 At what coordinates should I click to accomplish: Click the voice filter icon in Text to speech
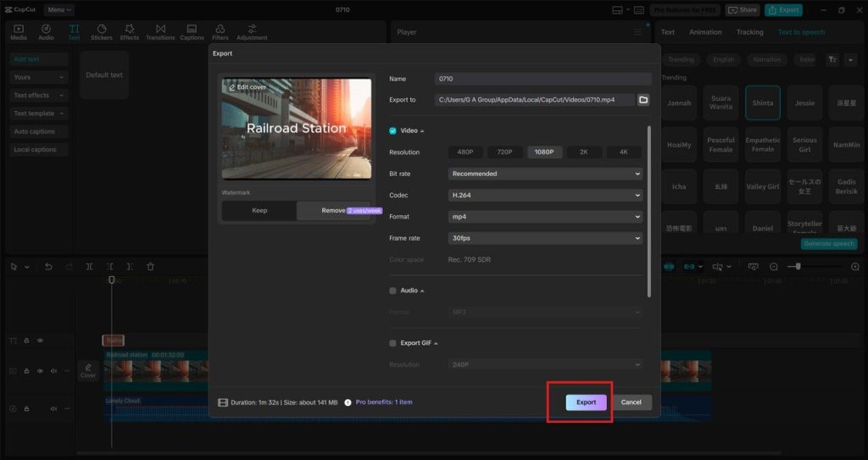[x=832, y=59]
